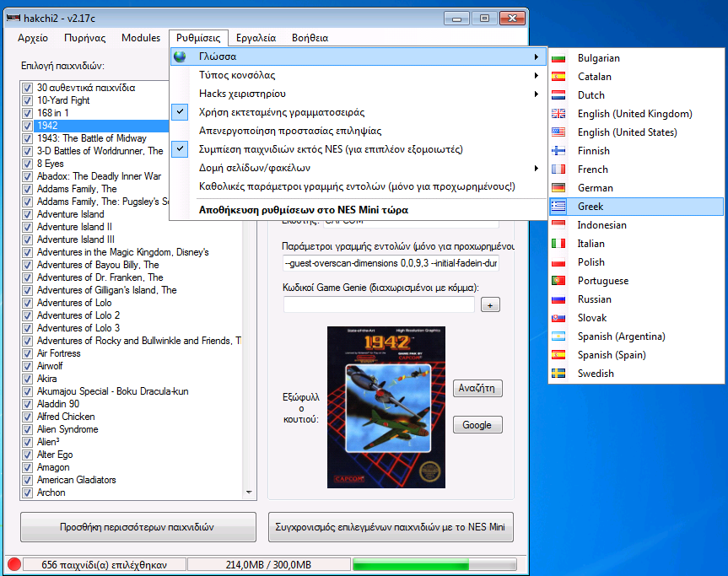Open the Εργαλεία menu
This screenshot has height=576, width=728.
[x=256, y=38]
